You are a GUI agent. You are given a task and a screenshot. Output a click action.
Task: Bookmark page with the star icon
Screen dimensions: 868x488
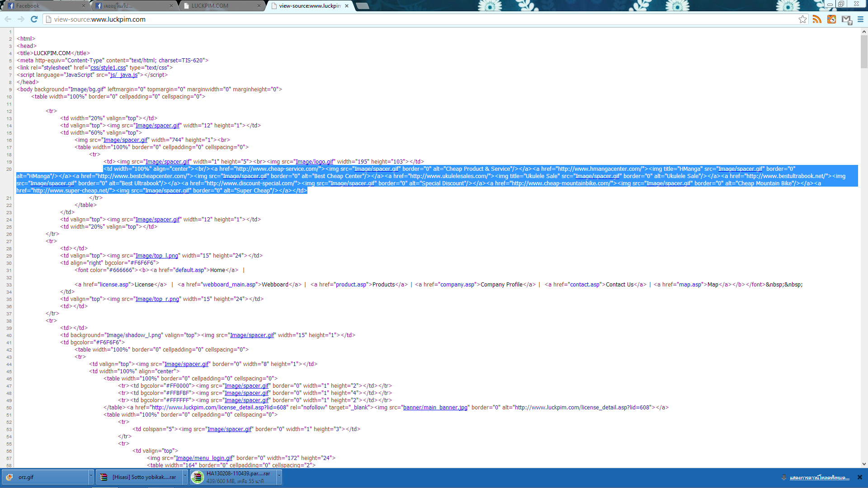pyautogui.click(x=802, y=19)
